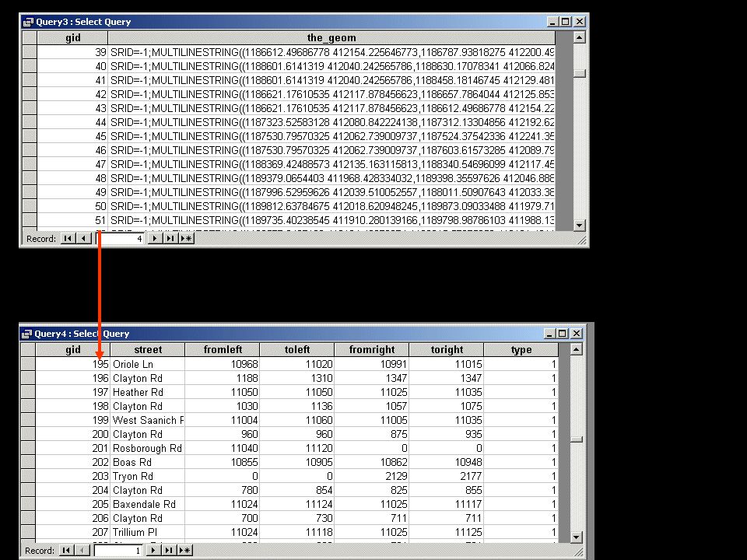Screen dimensions: 747x560
Task: Select street column header in Query4
Action: (148, 349)
